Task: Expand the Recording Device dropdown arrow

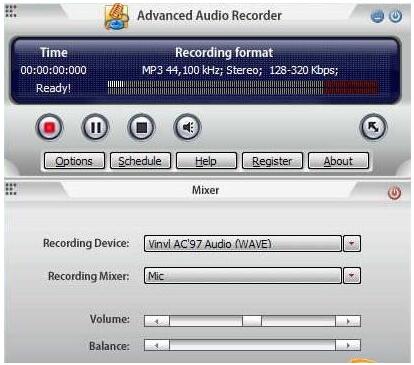Action: tap(352, 244)
